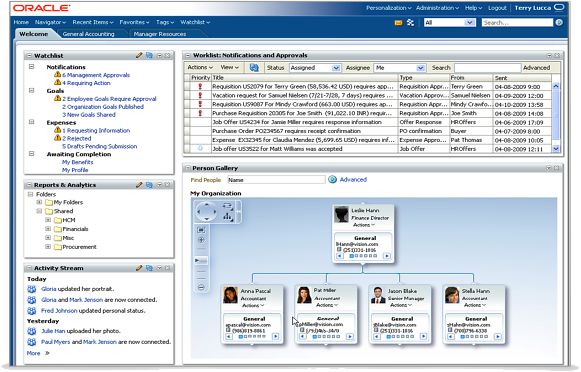
Task: Edit the Reports & Analytics panel pencil icon
Action: 139,185
